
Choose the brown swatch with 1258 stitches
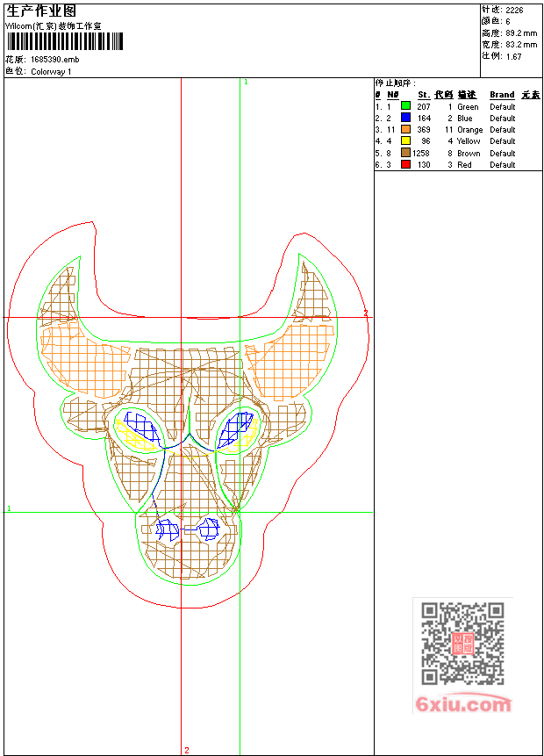(x=405, y=153)
